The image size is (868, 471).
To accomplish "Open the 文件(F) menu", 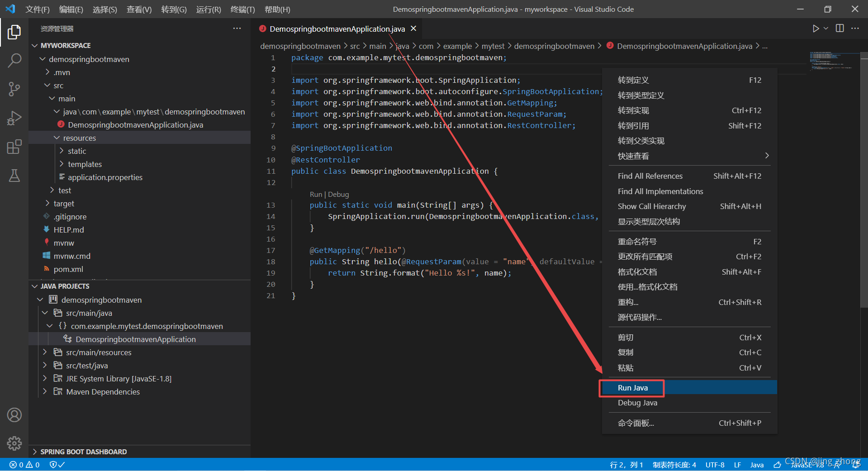I will tap(38, 9).
